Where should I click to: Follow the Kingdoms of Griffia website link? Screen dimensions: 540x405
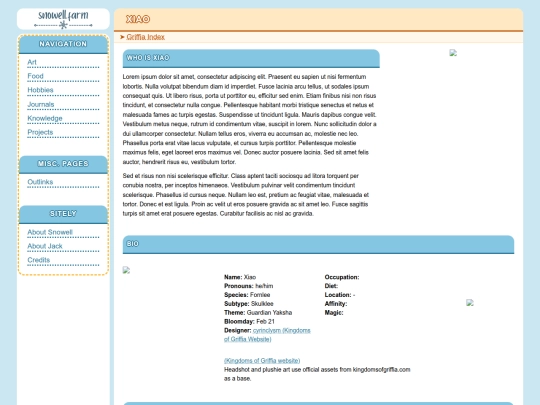[262, 361]
